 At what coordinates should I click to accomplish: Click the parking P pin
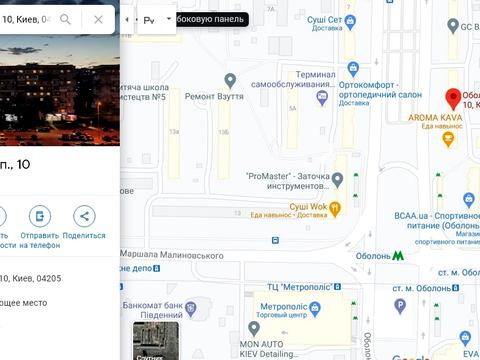point(400,306)
